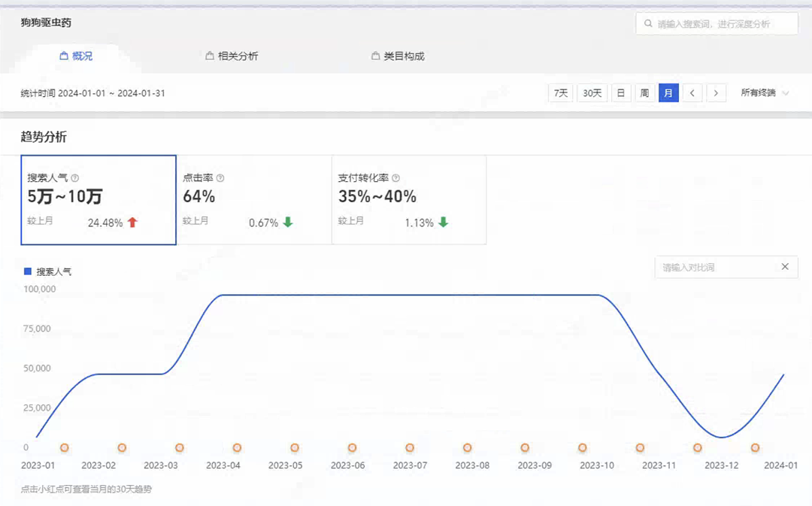
Task: Select the 搜索人气 metric card
Action: (98, 200)
